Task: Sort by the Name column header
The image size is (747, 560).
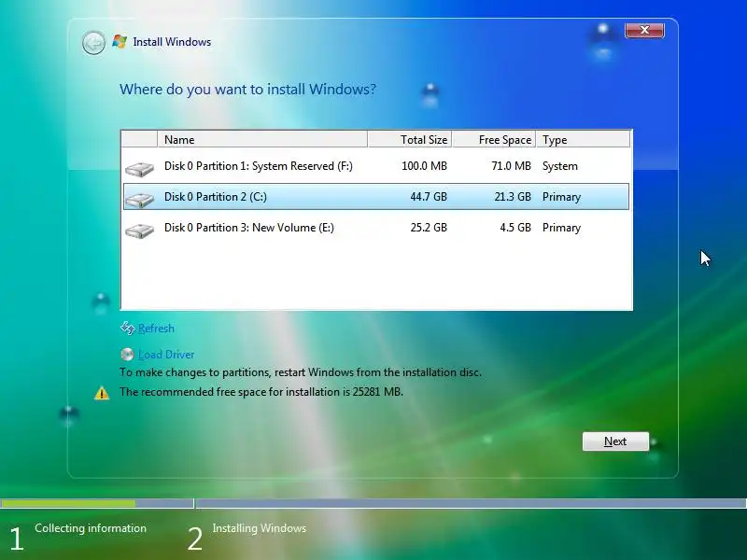Action: [262, 139]
